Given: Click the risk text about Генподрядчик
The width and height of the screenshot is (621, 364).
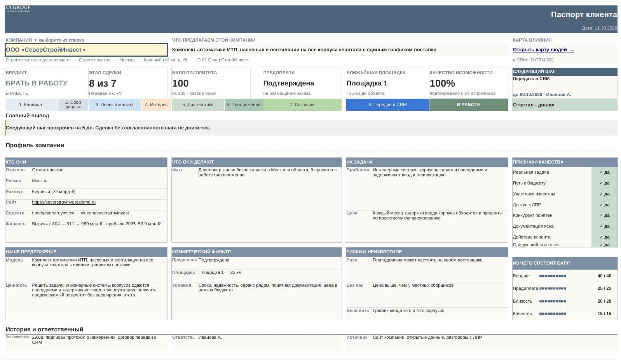Looking at the screenshot, I should point(427,260).
